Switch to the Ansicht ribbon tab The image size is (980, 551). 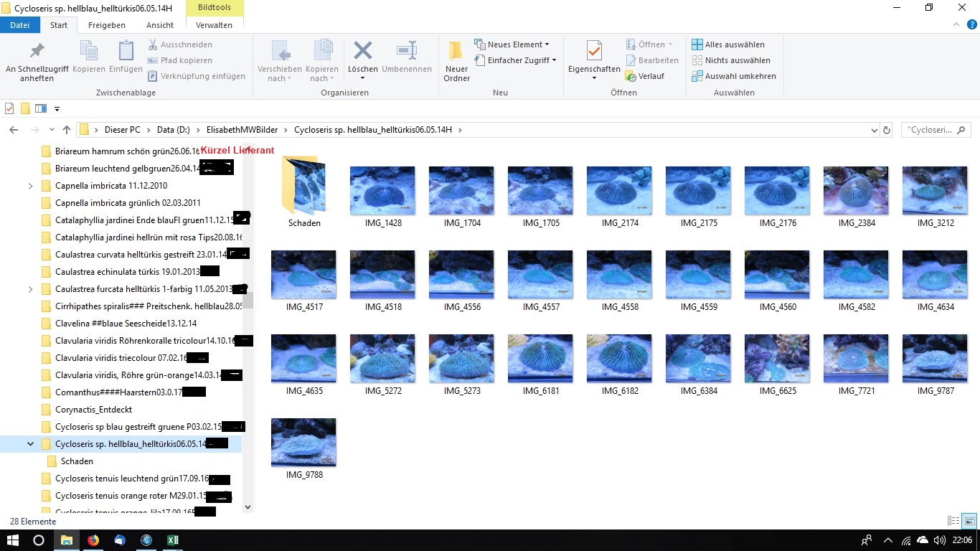(160, 25)
